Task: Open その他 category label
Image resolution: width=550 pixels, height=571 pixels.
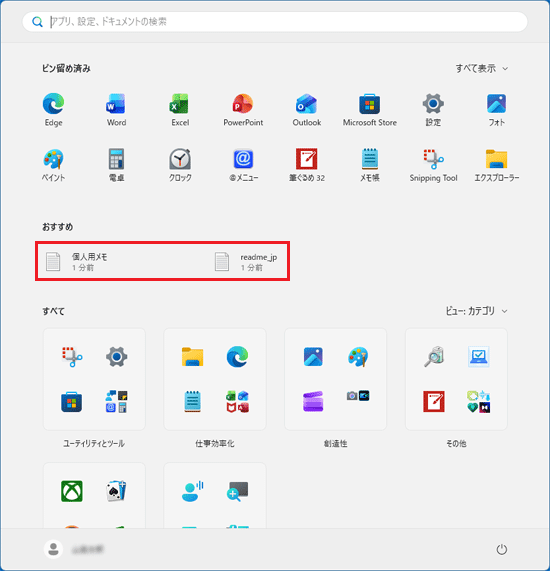Action: [x=456, y=444]
